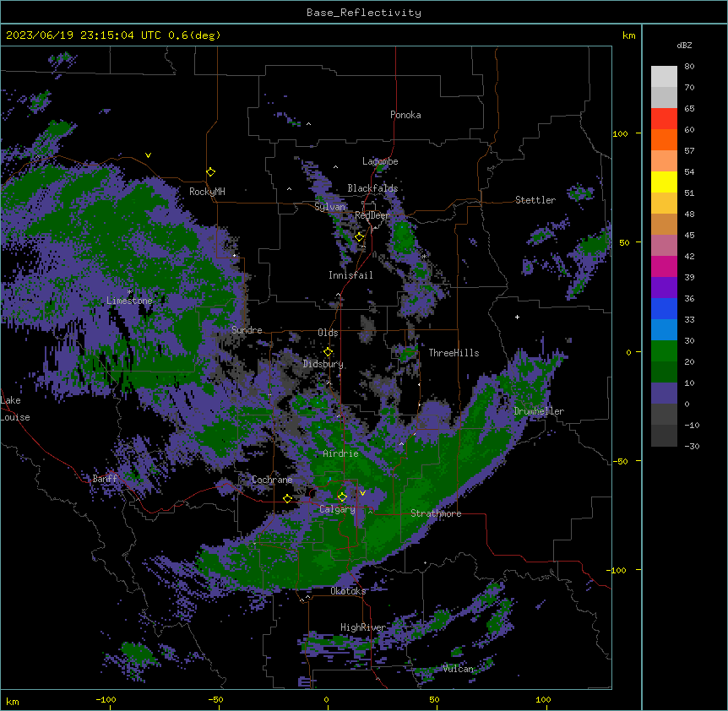Click the yellow diamond marker beside RockyMH
728x711 pixels.
211,172
